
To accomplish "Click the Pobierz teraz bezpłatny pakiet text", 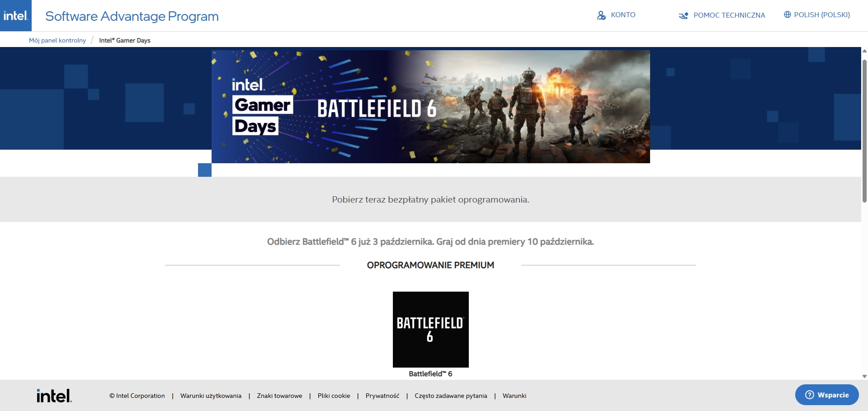I will tap(430, 199).
